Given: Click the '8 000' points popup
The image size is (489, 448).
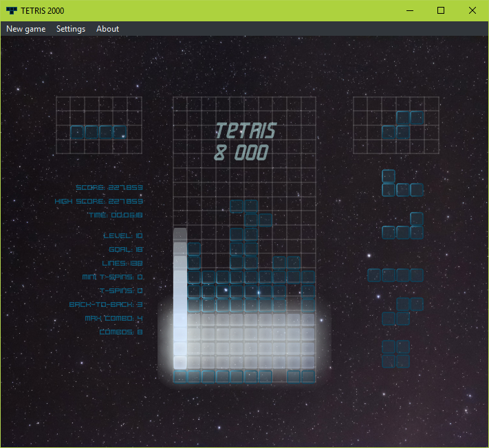Looking at the screenshot, I should click(x=241, y=153).
